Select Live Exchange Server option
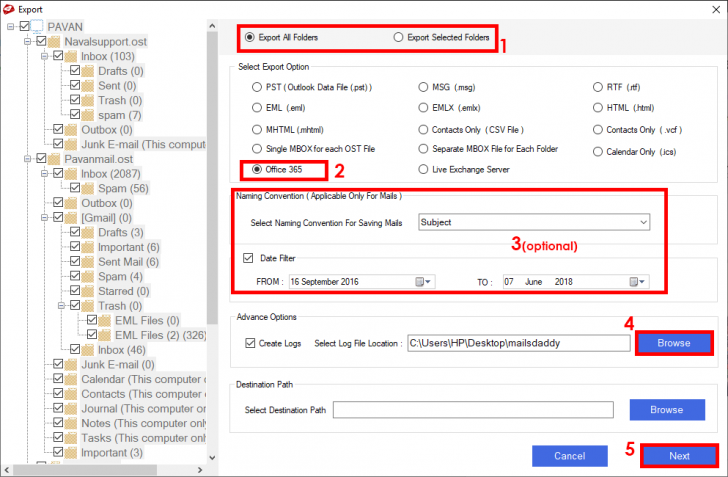This screenshot has width=728, height=477. [423, 170]
